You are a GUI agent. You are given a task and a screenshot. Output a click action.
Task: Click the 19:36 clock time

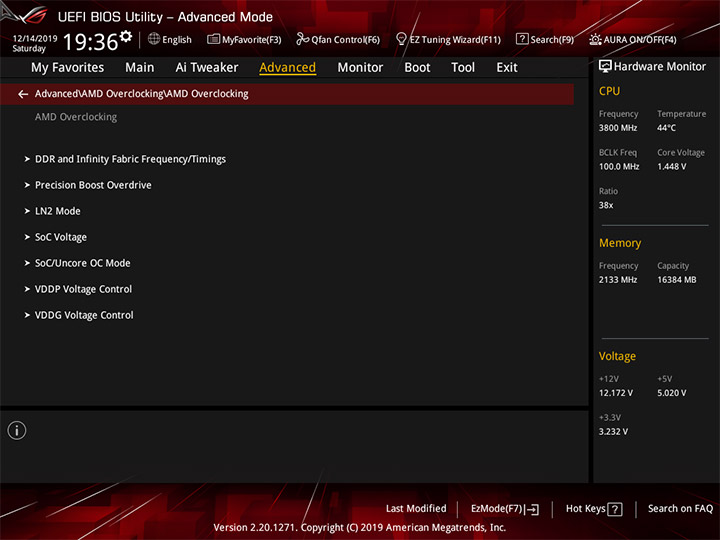[90, 42]
